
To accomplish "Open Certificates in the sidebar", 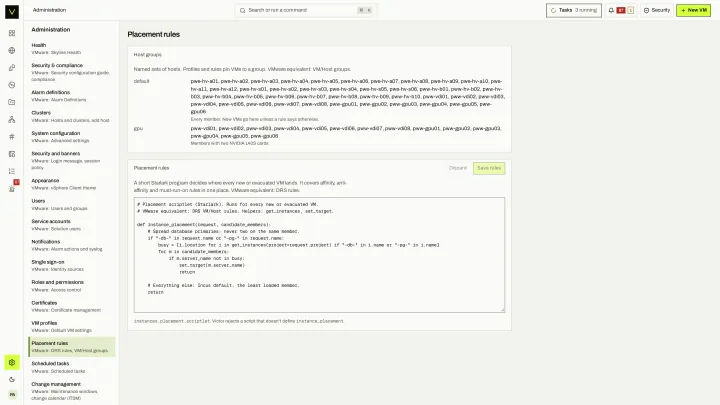I will 71,306.
